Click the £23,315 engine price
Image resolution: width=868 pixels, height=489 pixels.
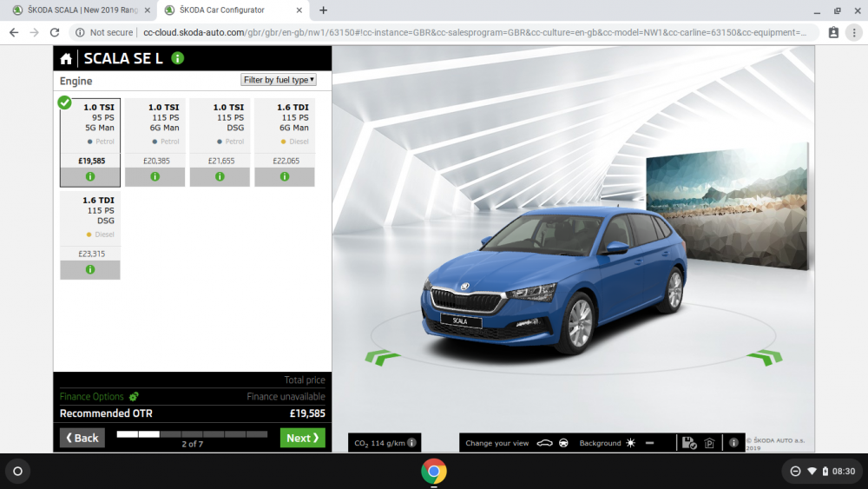[x=91, y=254]
